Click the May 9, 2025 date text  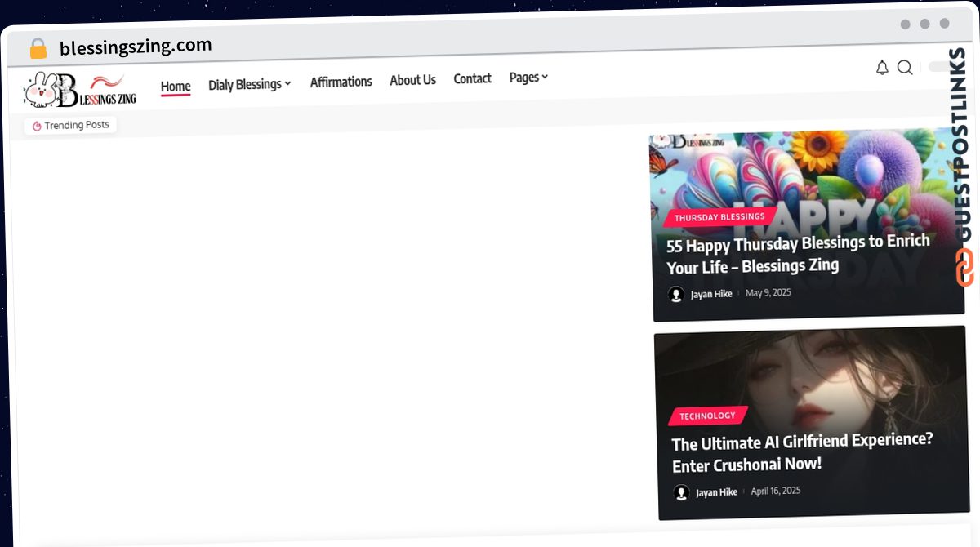(x=768, y=293)
